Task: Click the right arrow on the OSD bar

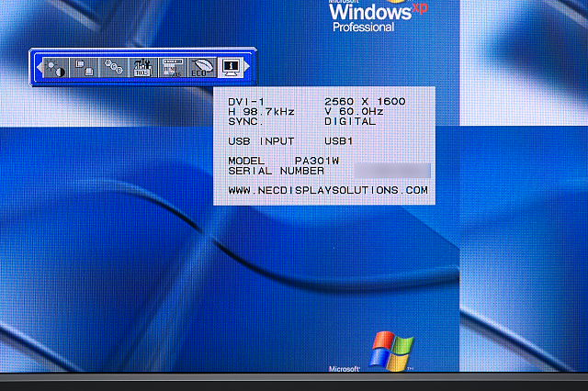Action: coord(247,68)
